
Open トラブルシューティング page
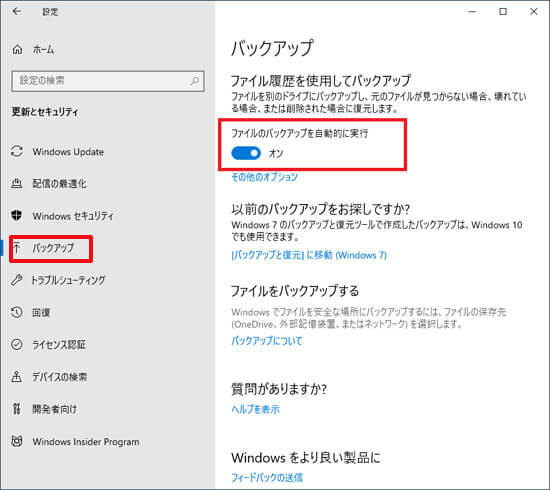tap(69, 280)
